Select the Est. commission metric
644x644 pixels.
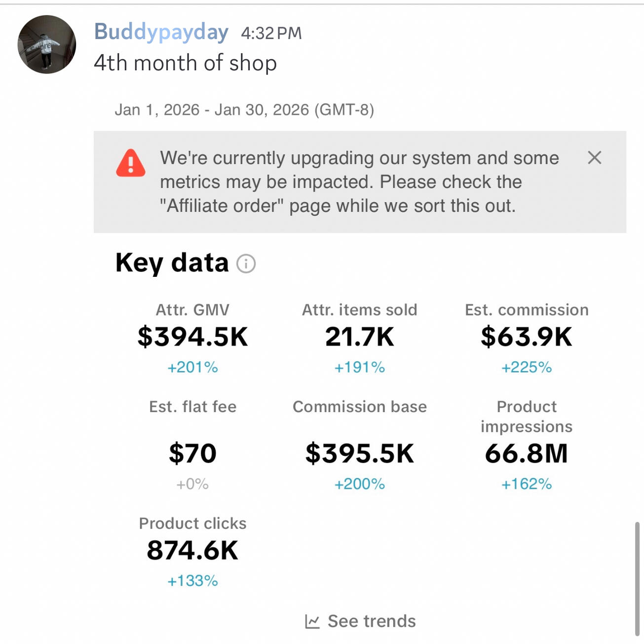click(x=526, y=337)
